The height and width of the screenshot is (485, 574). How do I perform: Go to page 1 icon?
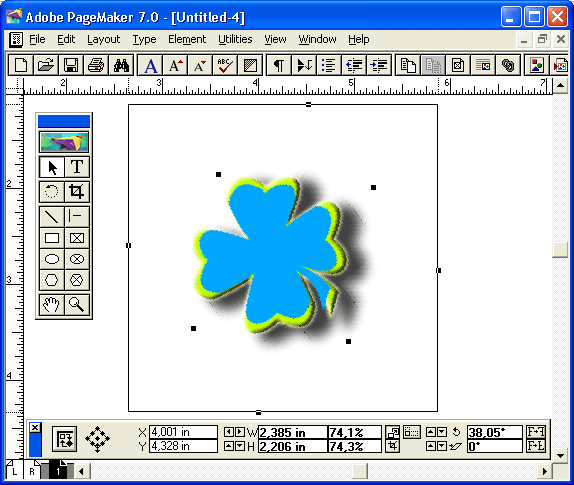click(58, 470)
